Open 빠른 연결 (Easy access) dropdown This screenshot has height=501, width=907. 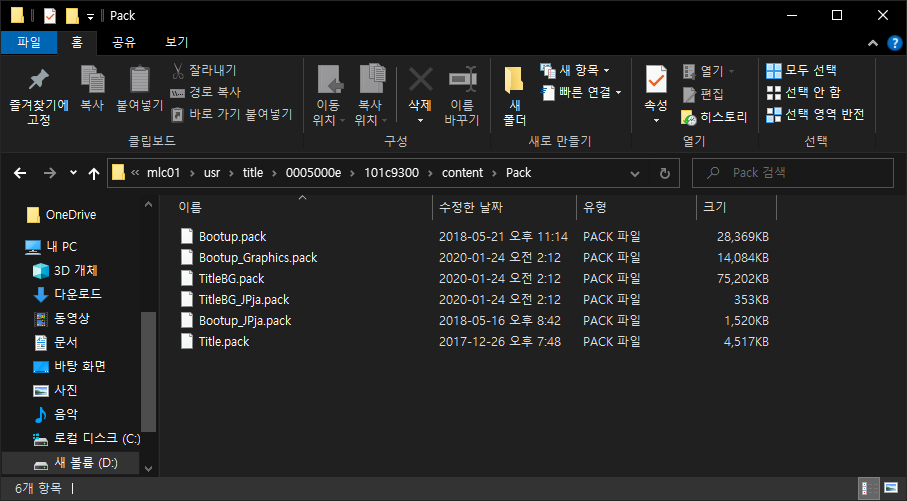coord(581,93)
